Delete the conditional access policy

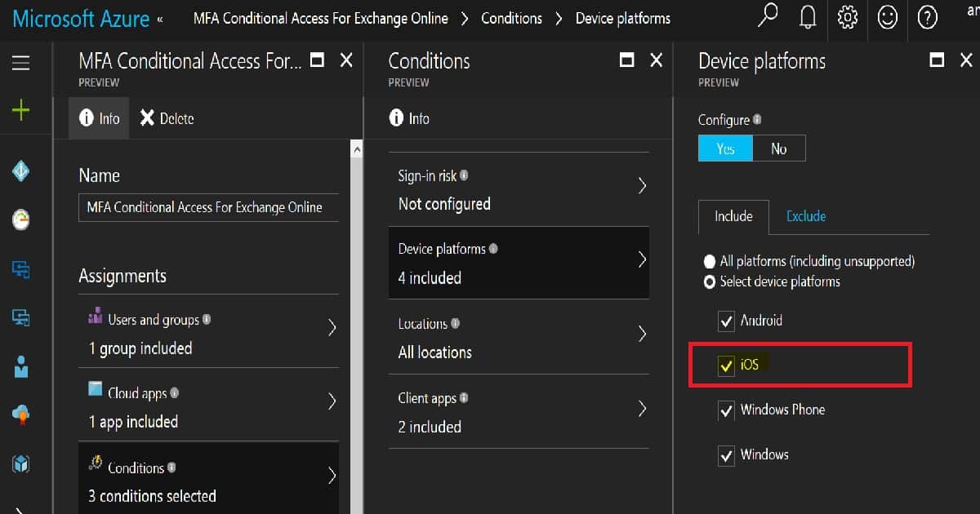pyautogui.click(x=167, y=119)
